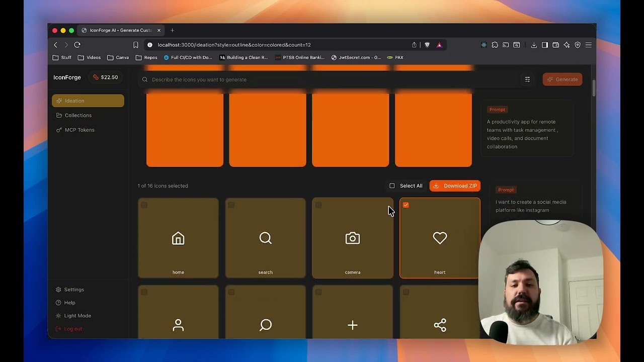Tick the checkbox on the plus card
644x362 pixels.
[318, 292]
